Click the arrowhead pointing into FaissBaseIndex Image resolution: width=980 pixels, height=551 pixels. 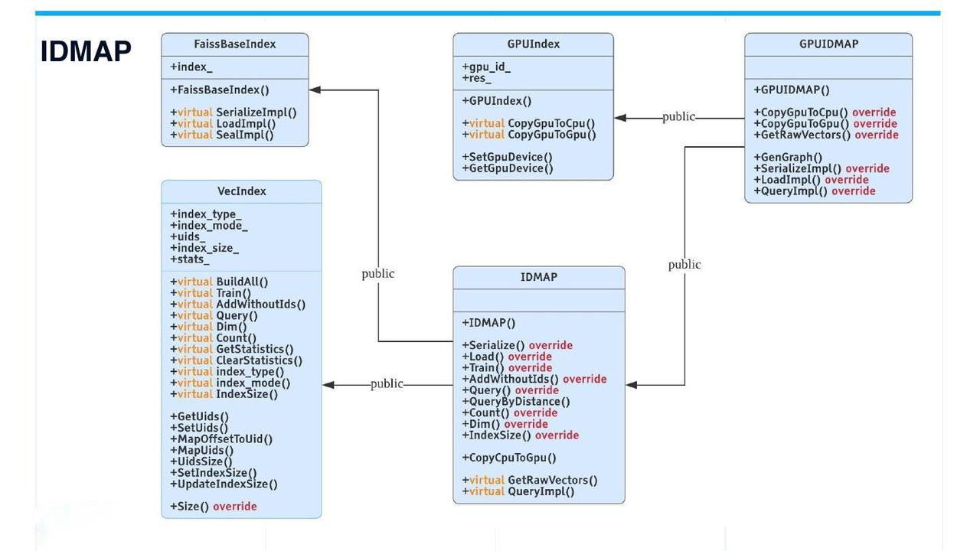tap(315, 90)
